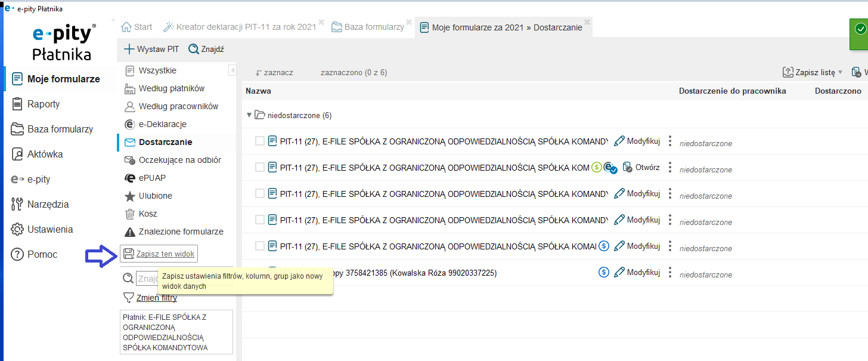Click the Dostarczono column header
Viewport: 868px width, 361px height.
pyautogui.click(x=838, y=91)
